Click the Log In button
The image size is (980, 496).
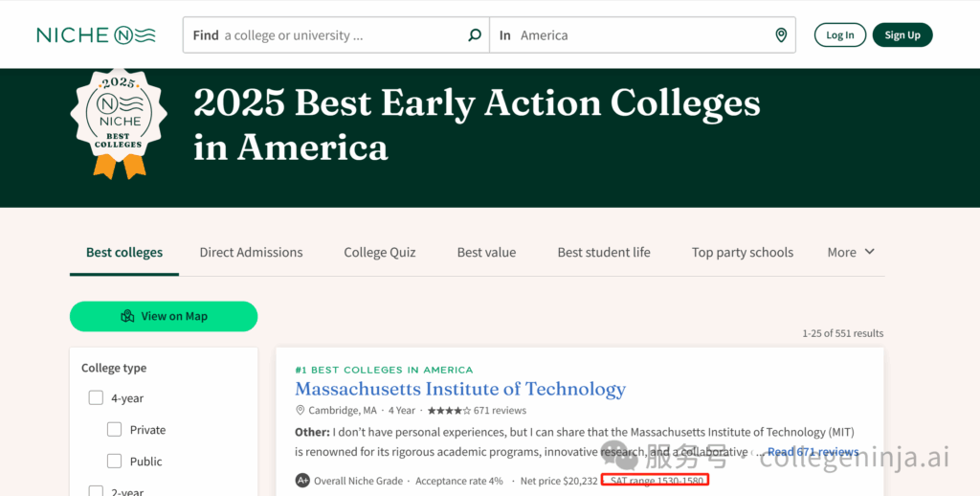tap(840, 35)
